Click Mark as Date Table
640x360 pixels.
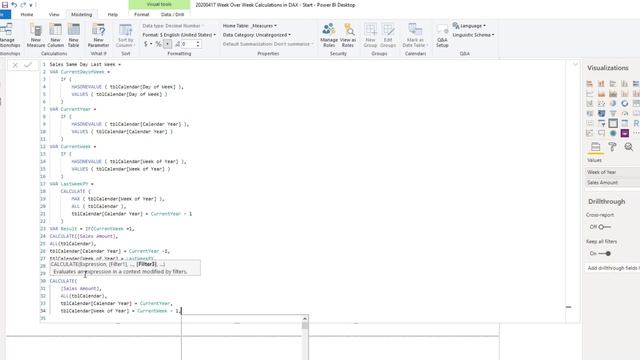(415, 35)
